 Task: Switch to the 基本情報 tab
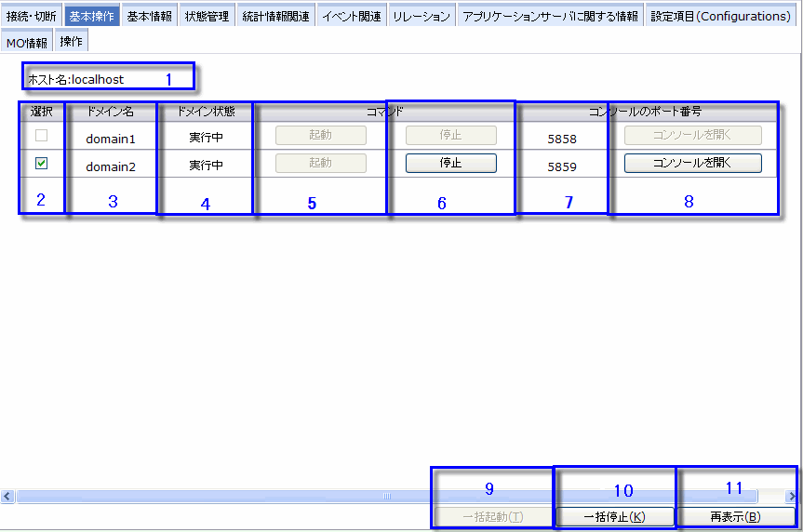coord(149,17)
